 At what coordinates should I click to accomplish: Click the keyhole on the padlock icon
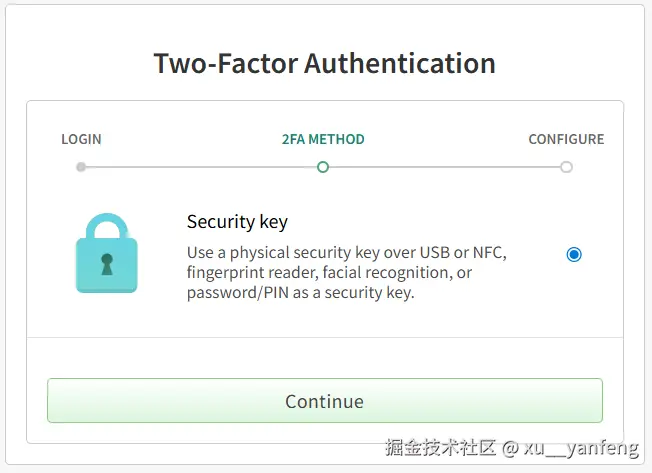[x=107, y=265]
